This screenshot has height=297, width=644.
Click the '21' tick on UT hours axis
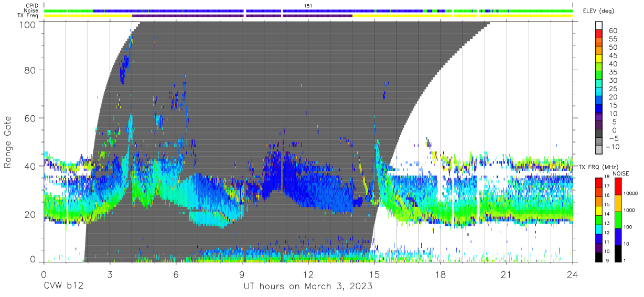point(507,273)
